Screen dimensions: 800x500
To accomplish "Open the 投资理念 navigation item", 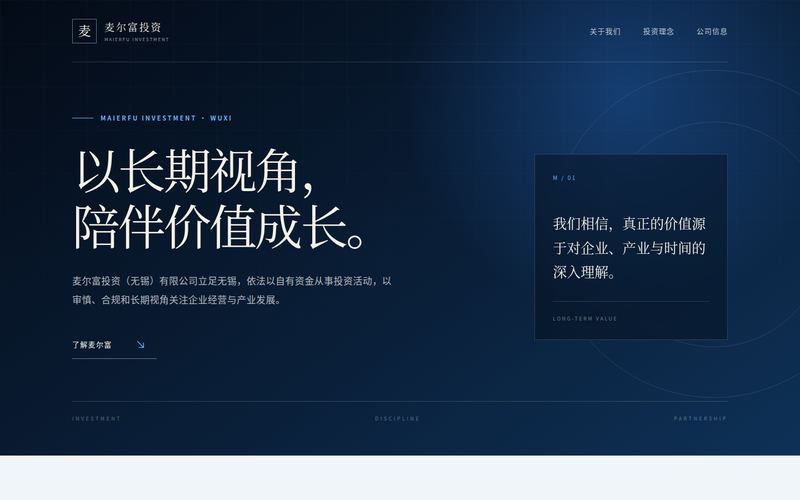I will pos(658,32).
